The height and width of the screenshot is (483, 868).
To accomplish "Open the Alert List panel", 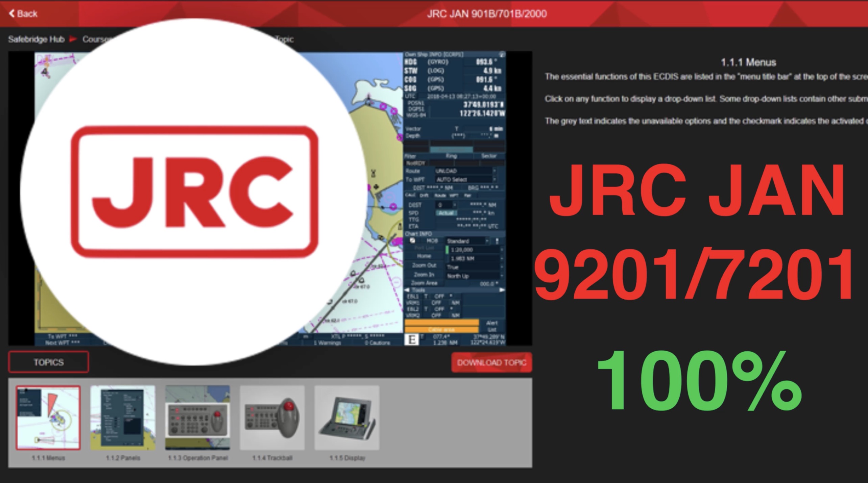I will 492,325.
